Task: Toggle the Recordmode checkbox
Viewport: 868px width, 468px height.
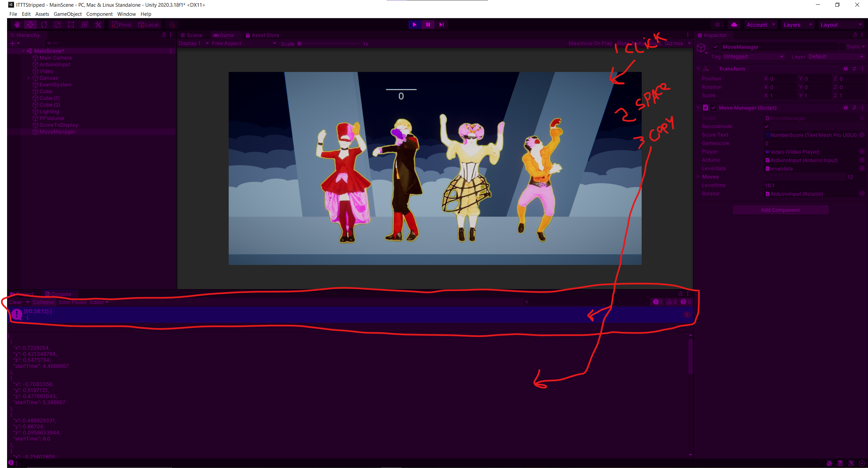Action: [766, 126]
